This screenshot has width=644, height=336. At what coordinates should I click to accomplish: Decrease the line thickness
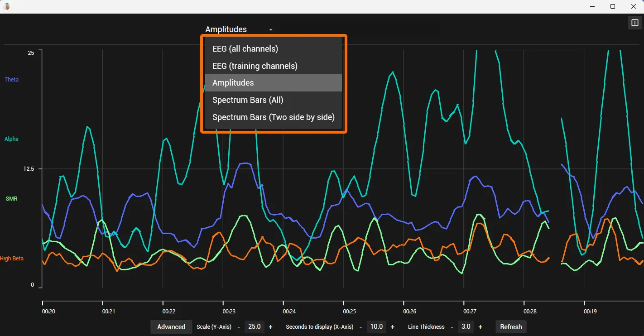click(452, 327)
